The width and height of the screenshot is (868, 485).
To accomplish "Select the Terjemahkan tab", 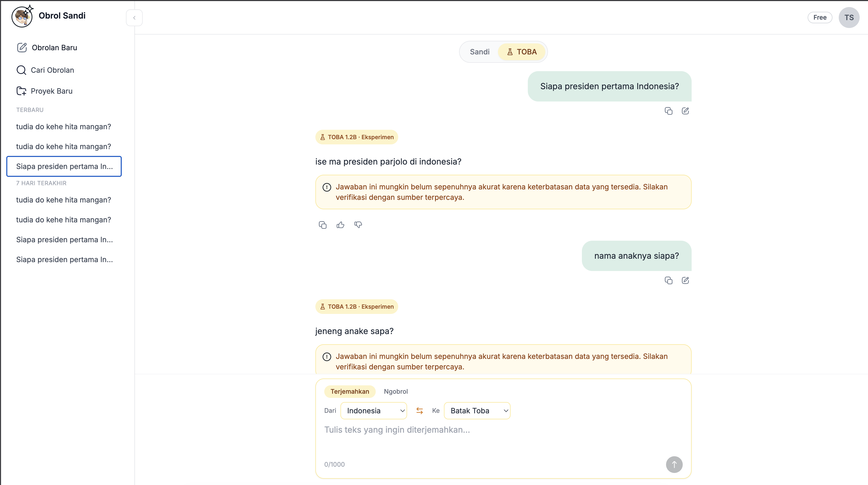I will (x=350, y=391).
